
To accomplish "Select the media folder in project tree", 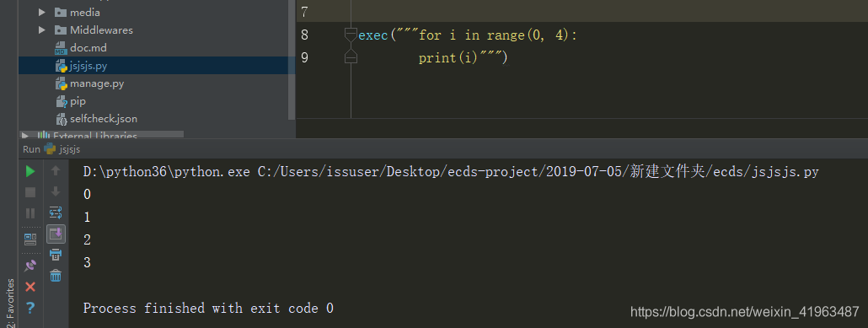I will click(85, 12).
